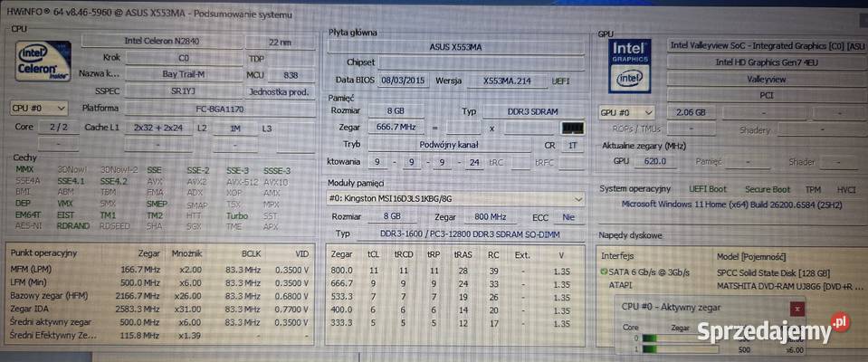Click the Intel HD Graphics Gen7 4EU field

pyautogui.click(x=767, y=62)
